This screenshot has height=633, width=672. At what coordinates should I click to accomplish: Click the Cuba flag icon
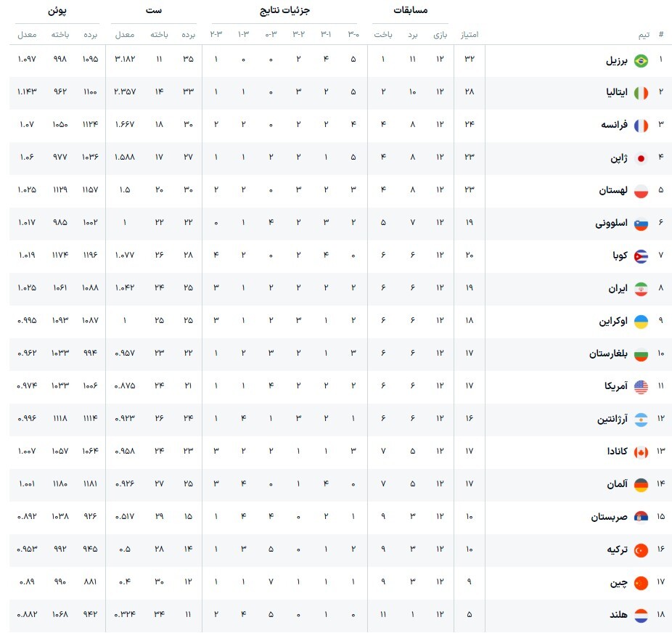coord(641,256)
